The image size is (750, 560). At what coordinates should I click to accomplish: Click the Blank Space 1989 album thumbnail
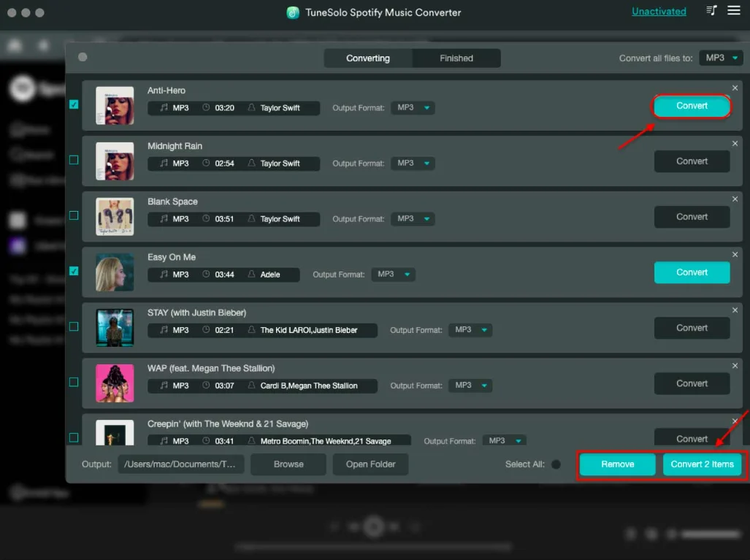[x=115, y=216]
